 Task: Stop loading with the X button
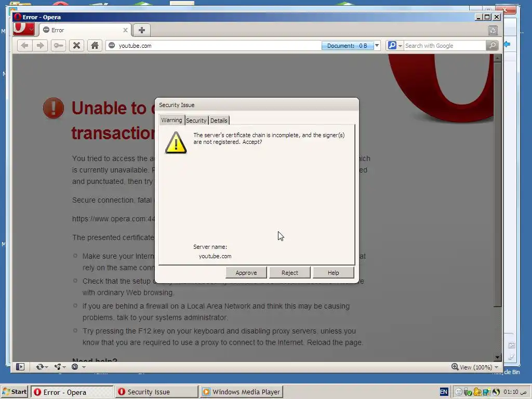pyautogui.click(x=77, y=46)
